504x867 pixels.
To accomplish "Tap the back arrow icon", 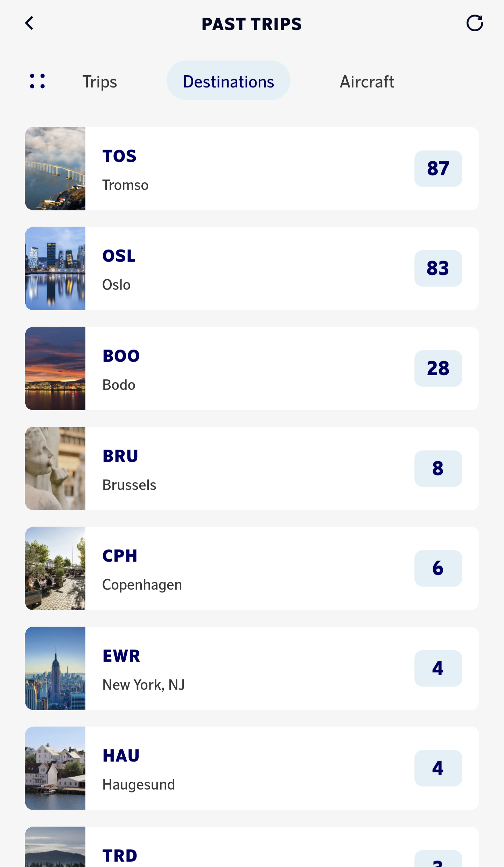I will (x=29, y=23).
